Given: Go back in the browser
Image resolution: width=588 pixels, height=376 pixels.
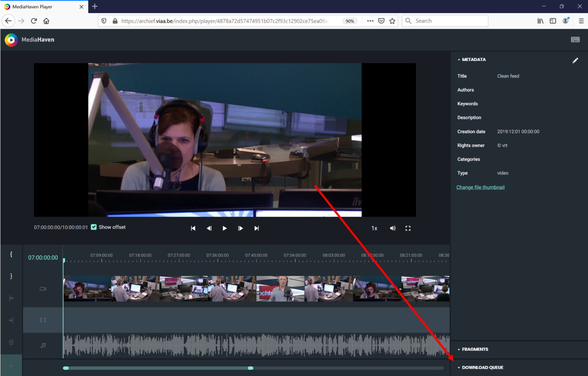Looking at the screenshot, I should pos(8,21).
